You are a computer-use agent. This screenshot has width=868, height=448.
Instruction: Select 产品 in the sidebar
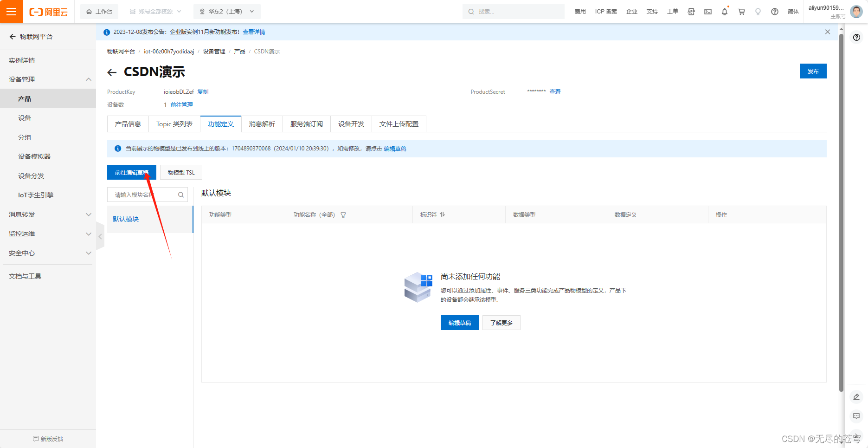pos(48,98)
